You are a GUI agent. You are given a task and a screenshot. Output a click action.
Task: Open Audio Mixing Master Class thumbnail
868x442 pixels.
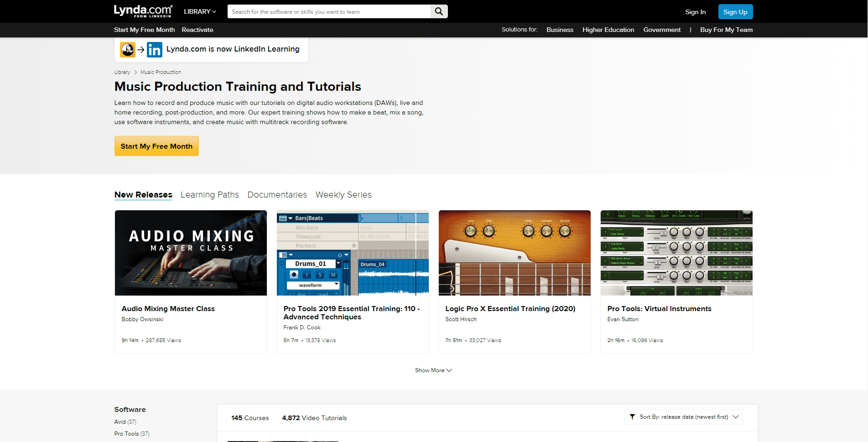pyautogui.click(x=191, y=253)
